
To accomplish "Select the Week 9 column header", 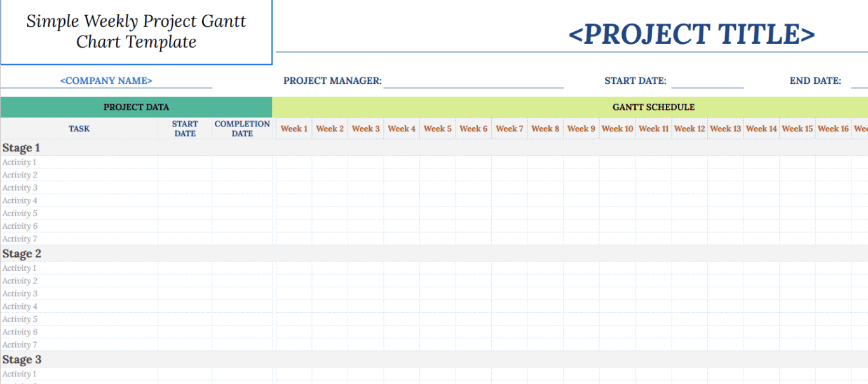I will 581,128.
